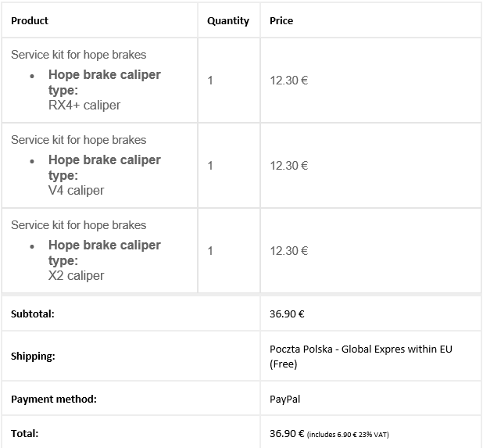Viewport: 483px width, 448px height.
Task: Click the V4 row price 12.30 €
Action: pyautogui.click(x=288, y=165)
